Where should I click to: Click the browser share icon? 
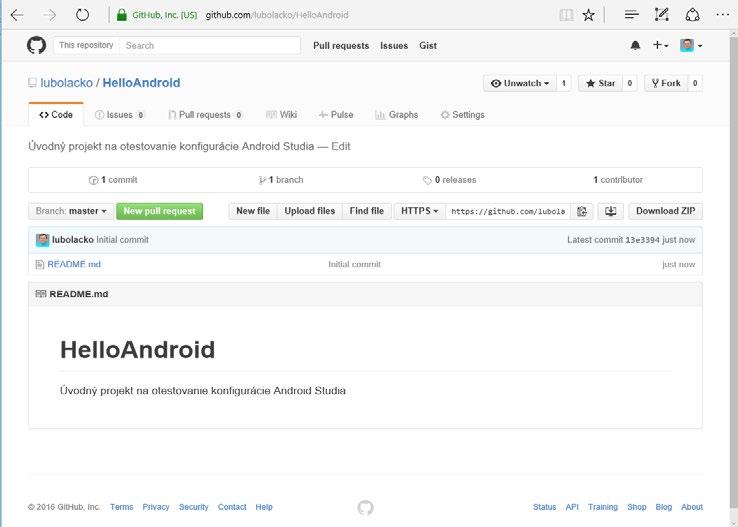pyautogui.click(x=692, y=15)
